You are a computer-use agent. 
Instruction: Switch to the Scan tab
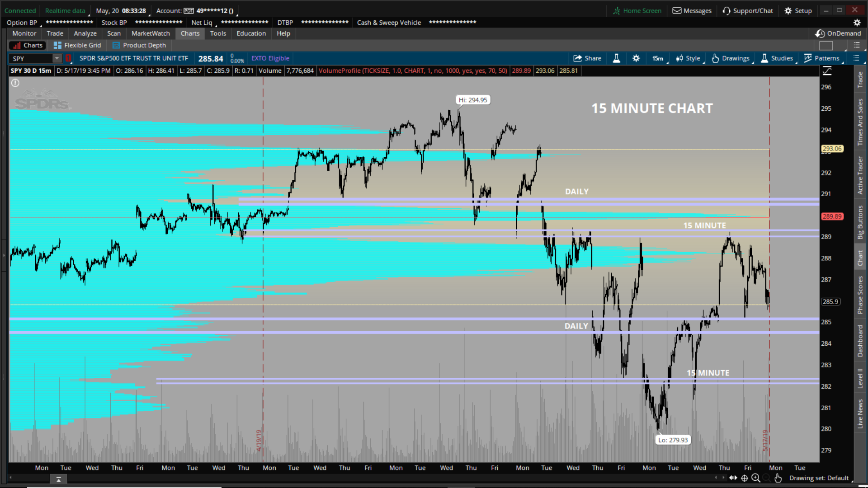pyautogui.click(x=114, y=33)
